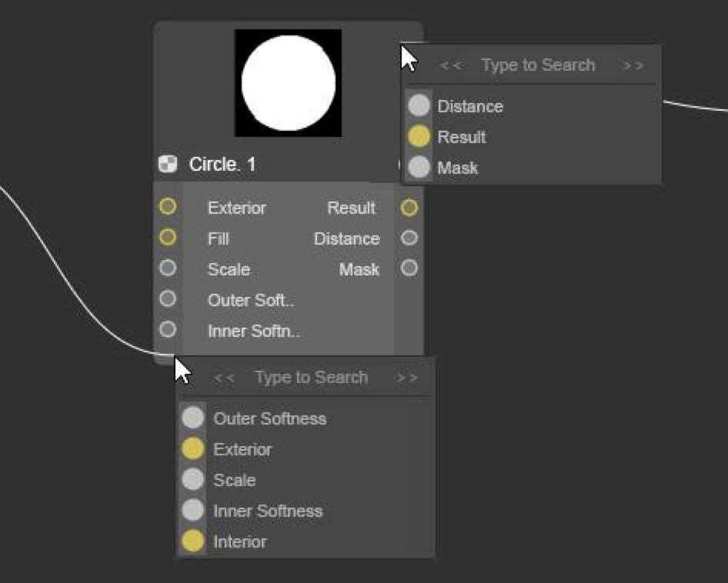This screenshot has height=583, width=728.
Task: Click the Inner Softn.. input port
Action: (x=168, y=330)
